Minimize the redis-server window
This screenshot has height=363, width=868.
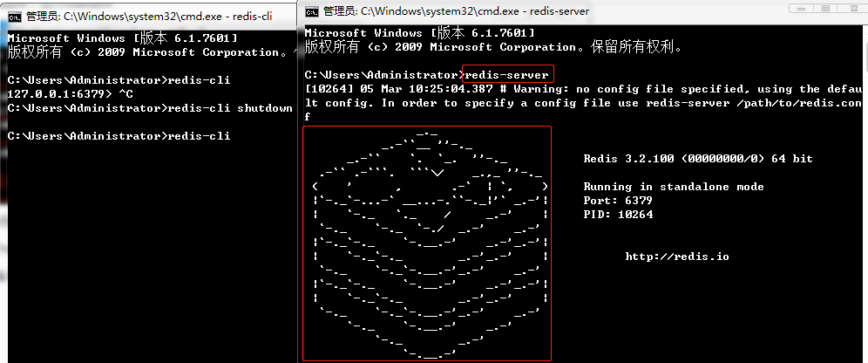click(x=802, y=9)
